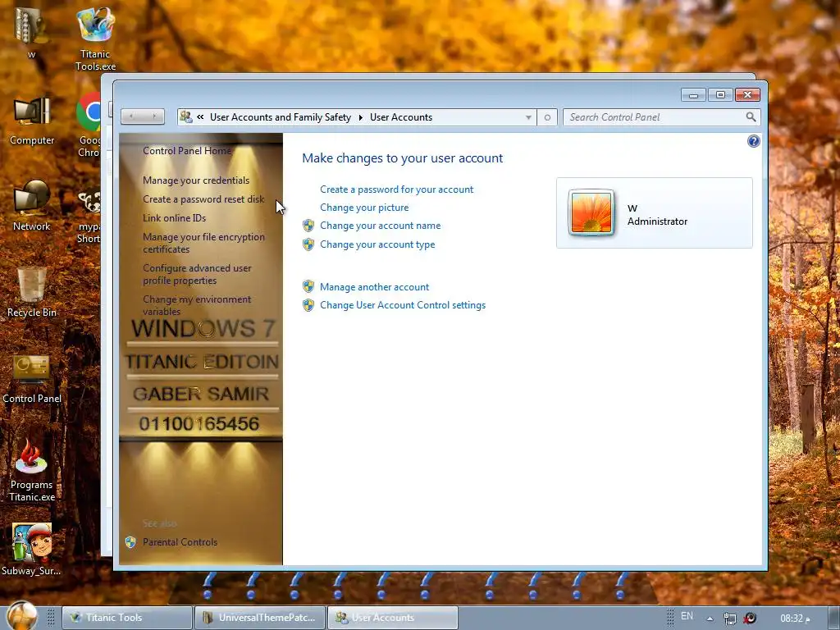Open Parental Controls link
The width and height of the screenshot is (840, 630).
point(180,542)
